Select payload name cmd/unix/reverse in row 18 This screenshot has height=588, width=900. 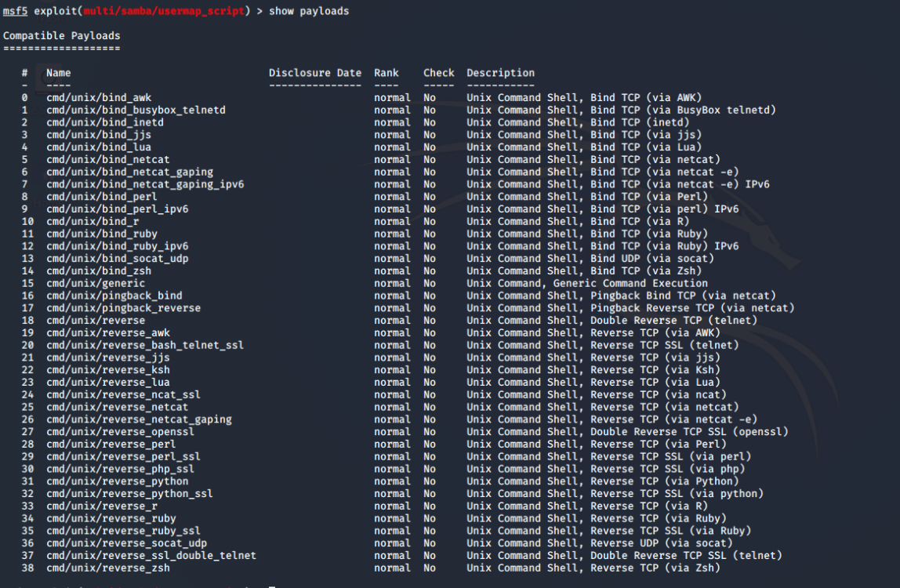[x=96, y=321]
